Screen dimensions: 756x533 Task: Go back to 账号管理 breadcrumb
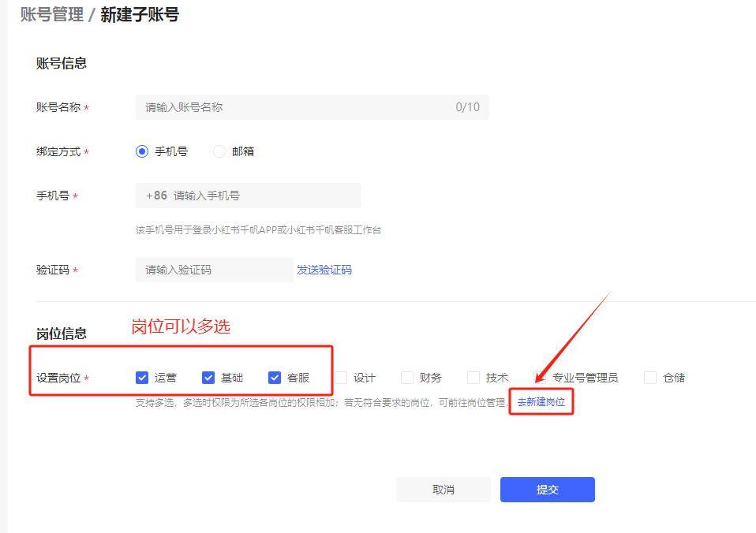point(52,14)
